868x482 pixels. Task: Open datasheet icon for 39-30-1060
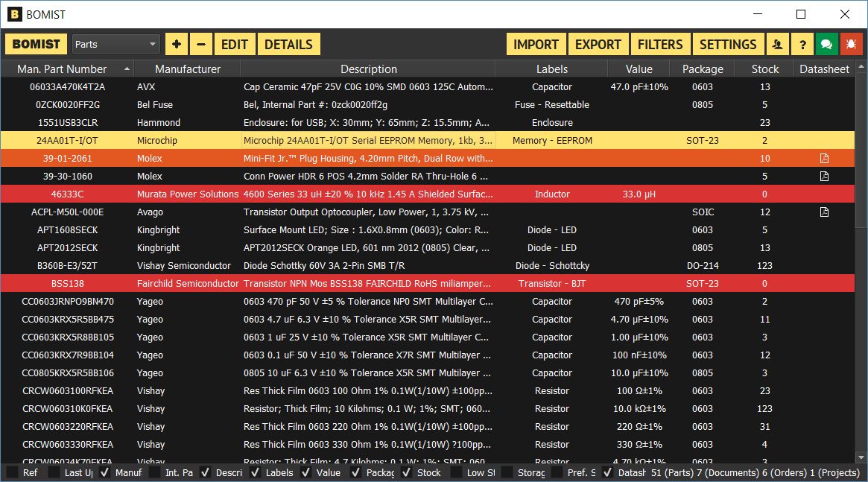824,176
